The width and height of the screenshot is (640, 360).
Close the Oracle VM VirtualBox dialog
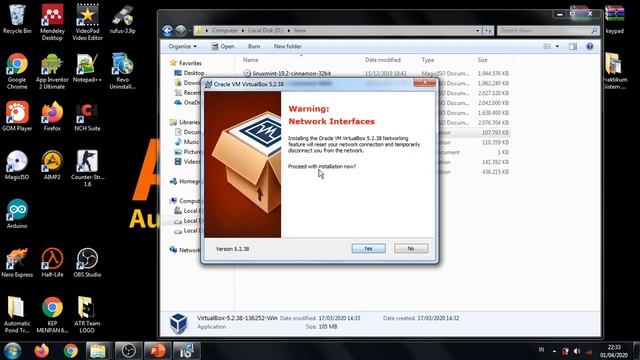(x=425, y=82)
